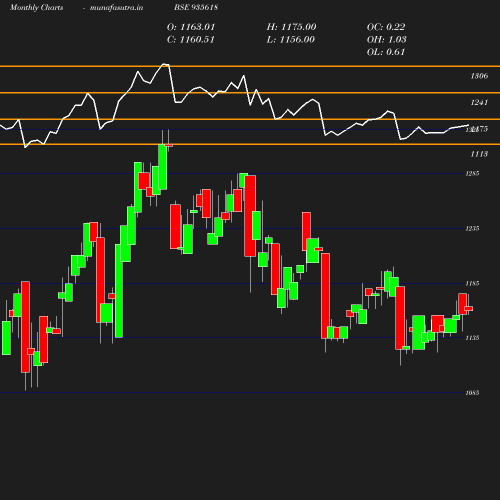Click the 1113 axis label
500x500 pixels.
479,154
